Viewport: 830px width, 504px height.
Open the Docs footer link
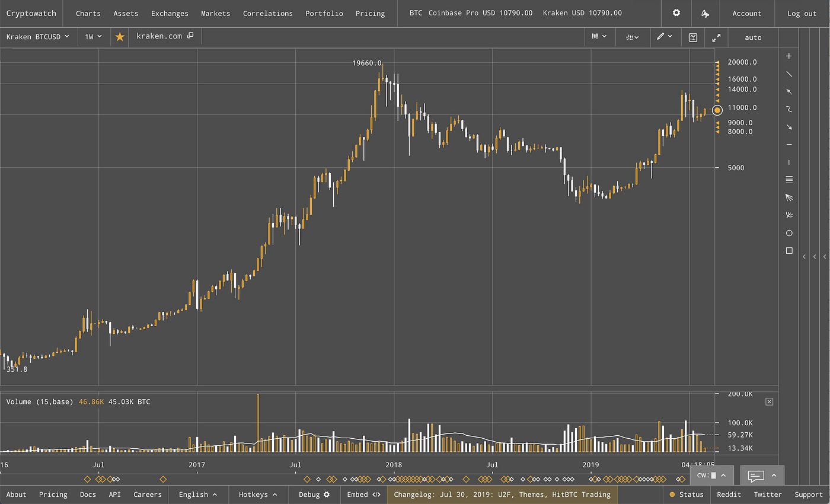point(88,495)
